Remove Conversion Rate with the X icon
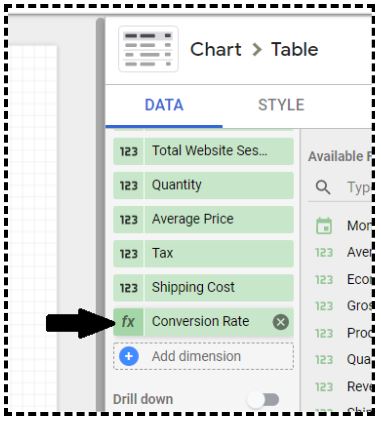The image size is (381, 421). pyautogui.click(x=281, y=322)
